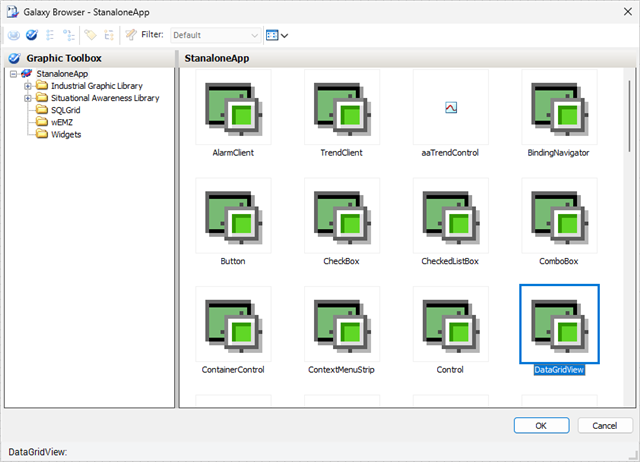Select the highlighted DataGridView thumbnail
640x462 pixels.
click(x=559, y=324)
